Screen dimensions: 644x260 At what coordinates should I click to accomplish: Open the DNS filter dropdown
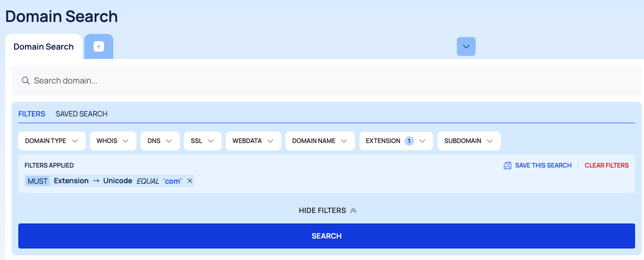160,141
